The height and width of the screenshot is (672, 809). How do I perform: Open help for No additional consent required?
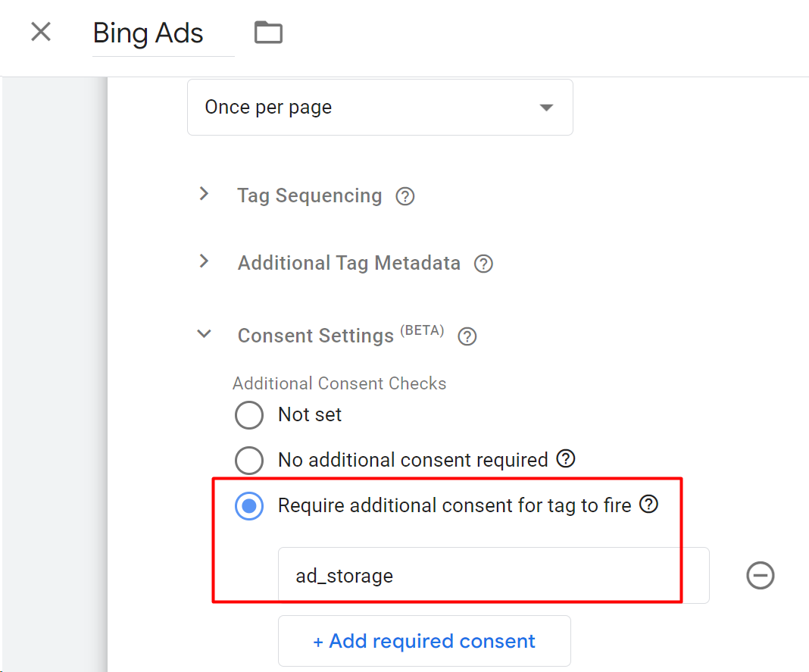pyautogui.click(x=566, y=458)
